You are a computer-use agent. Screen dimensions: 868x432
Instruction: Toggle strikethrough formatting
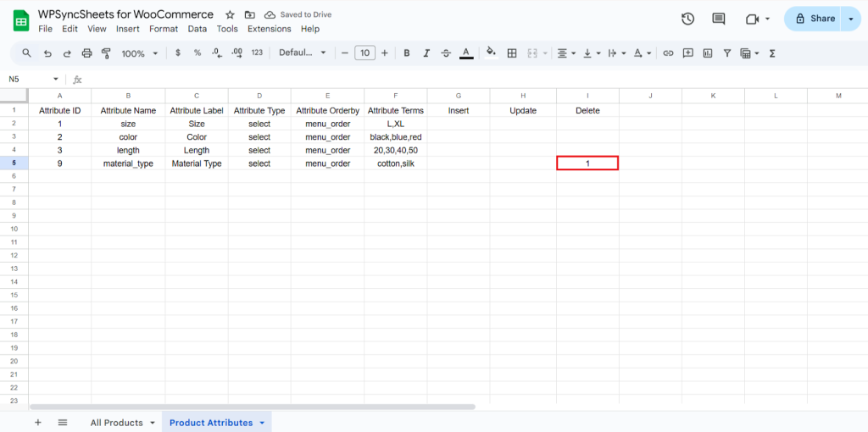click(446, 53)
